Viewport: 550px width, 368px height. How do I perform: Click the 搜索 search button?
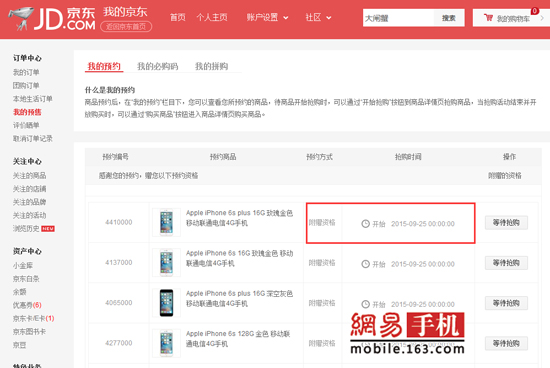coord(449,18)
